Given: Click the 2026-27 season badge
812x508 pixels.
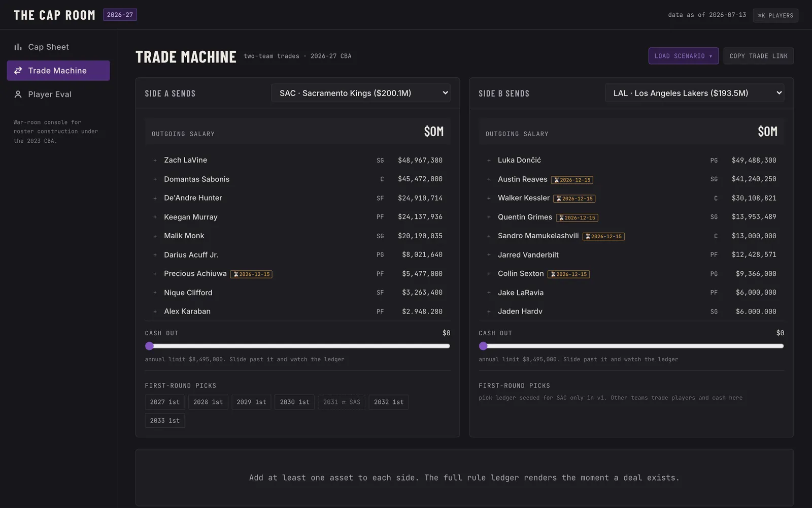Looking at the screenshot, I should click(x=120, y=15).
